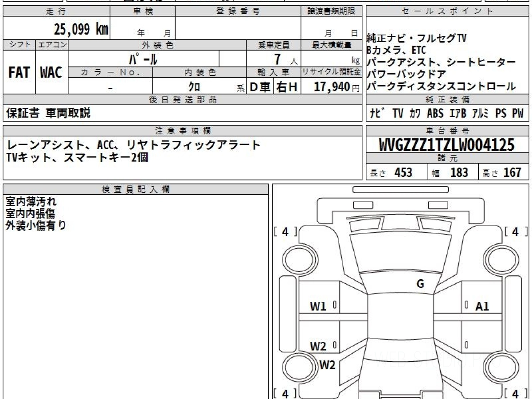Image resolution: width=532 pixels, height=399 pixels.
Task: Click the 車検 header cell
Action: [143, 12]
